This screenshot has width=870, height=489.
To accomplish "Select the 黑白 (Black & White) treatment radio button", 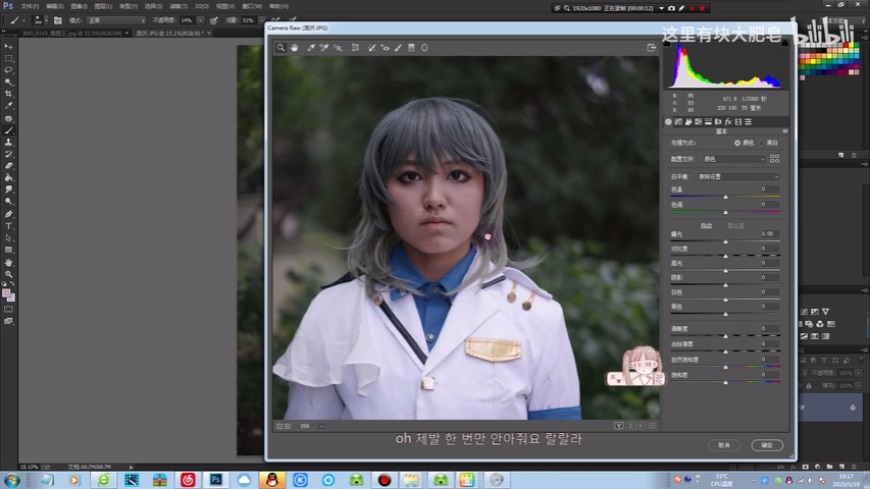I will pos(760,143).
